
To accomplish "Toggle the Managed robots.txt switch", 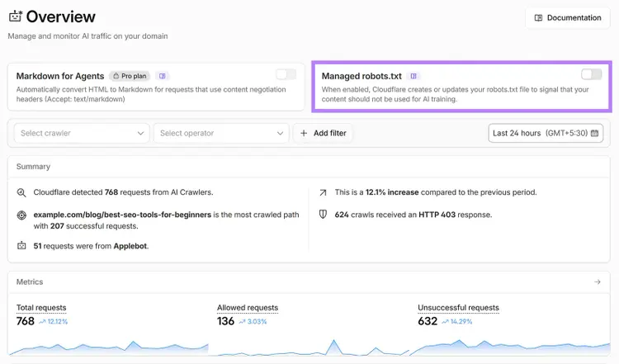I will [x=591, y=74].
